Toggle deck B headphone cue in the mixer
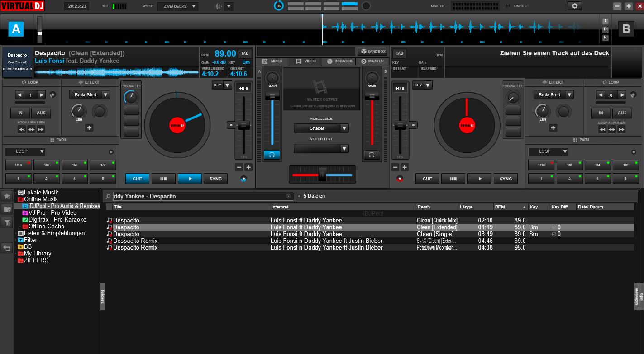The width and height of the screenshot is (644, 354). pyautogui.click(x=372, y=155)
